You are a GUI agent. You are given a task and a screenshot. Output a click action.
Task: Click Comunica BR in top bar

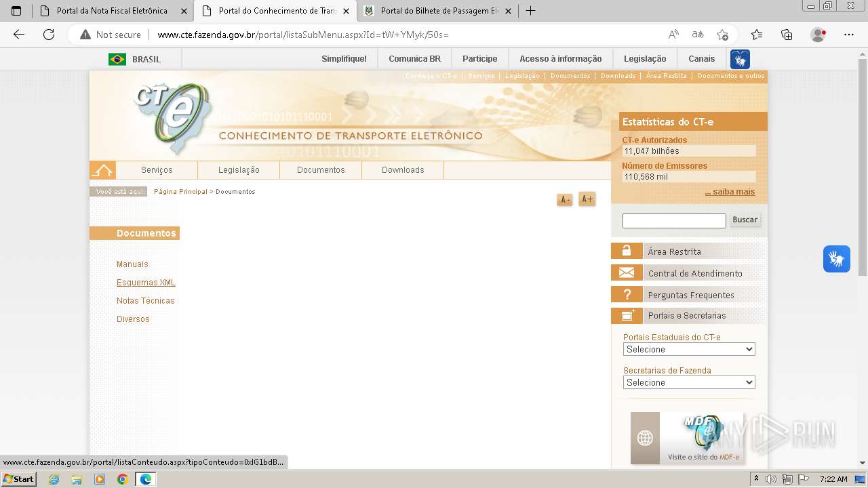pos(414,59)
